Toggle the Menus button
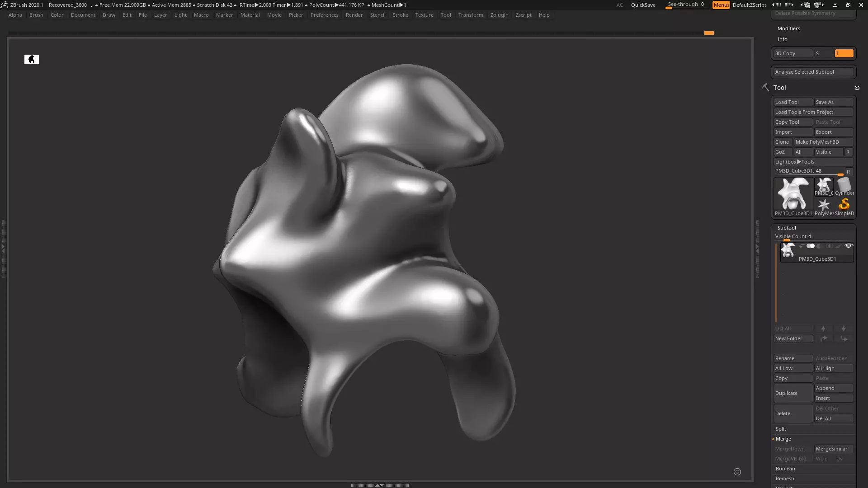Screen dimensions: 868x488 [721, 5]
